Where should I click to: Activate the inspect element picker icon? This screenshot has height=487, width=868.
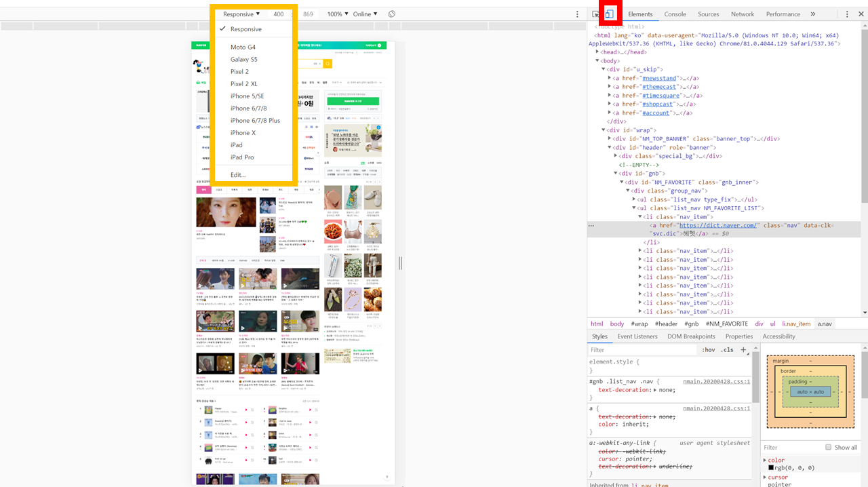point(595,14)
